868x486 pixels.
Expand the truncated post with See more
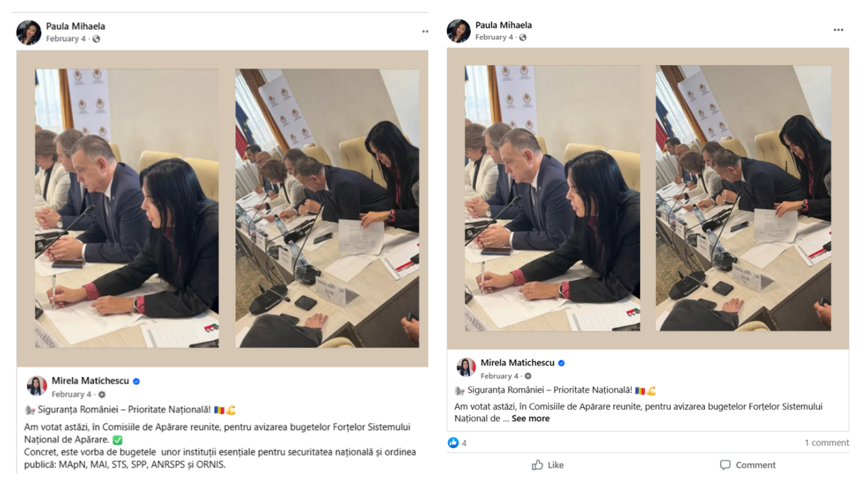(530, 419)
